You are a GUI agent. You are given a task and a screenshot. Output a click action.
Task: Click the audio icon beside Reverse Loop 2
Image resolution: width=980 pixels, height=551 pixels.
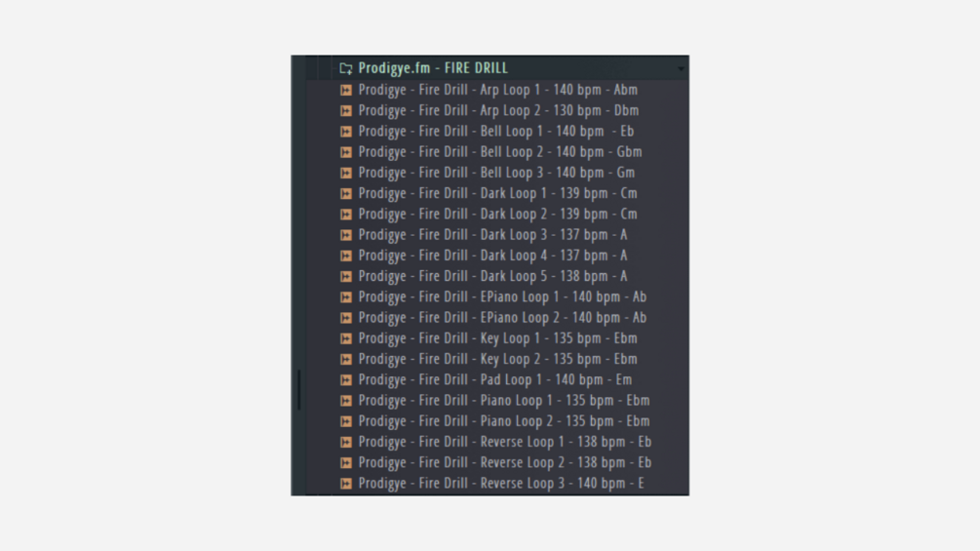click(x=345, y=463)
